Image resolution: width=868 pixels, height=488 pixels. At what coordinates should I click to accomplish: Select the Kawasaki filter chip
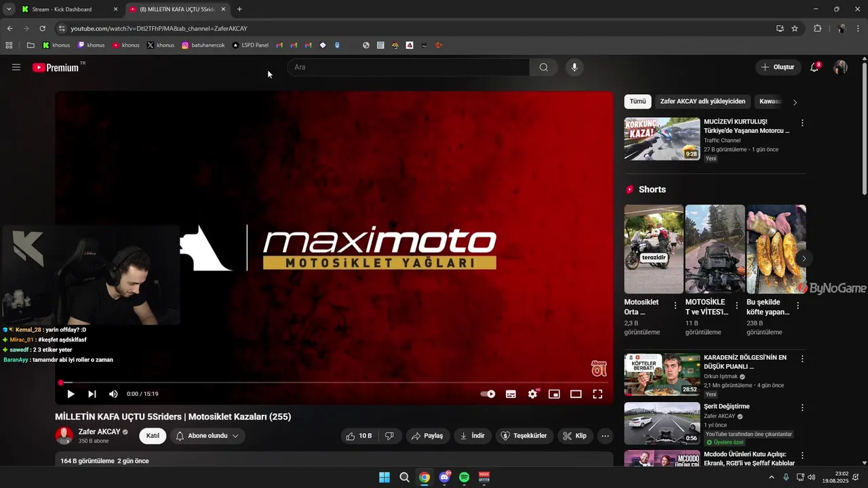770,102
